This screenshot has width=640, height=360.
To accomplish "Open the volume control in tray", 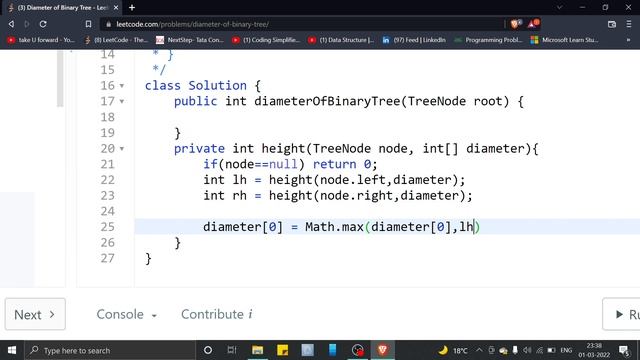I will pos(527,350).
